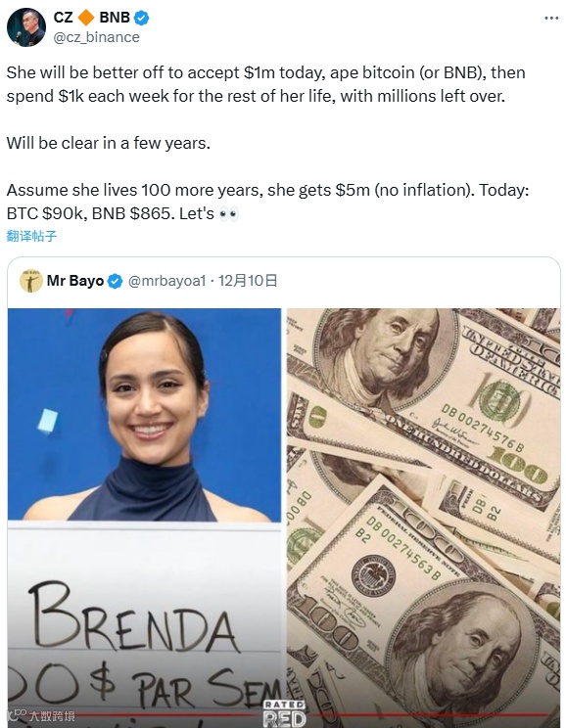566x728 pixels.
Task: Click the Brenda handwritten sign area
Action: point(145,624)
